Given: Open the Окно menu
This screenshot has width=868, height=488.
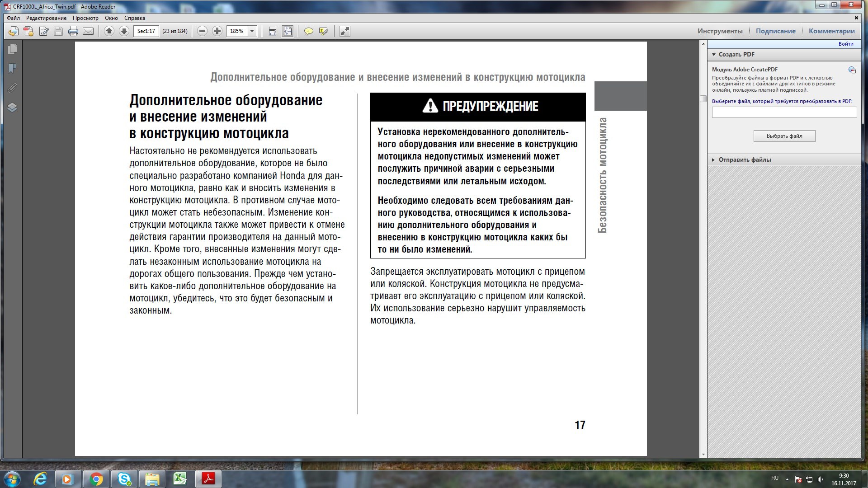Looking at the screenshot, I should (x=111, y=18).
